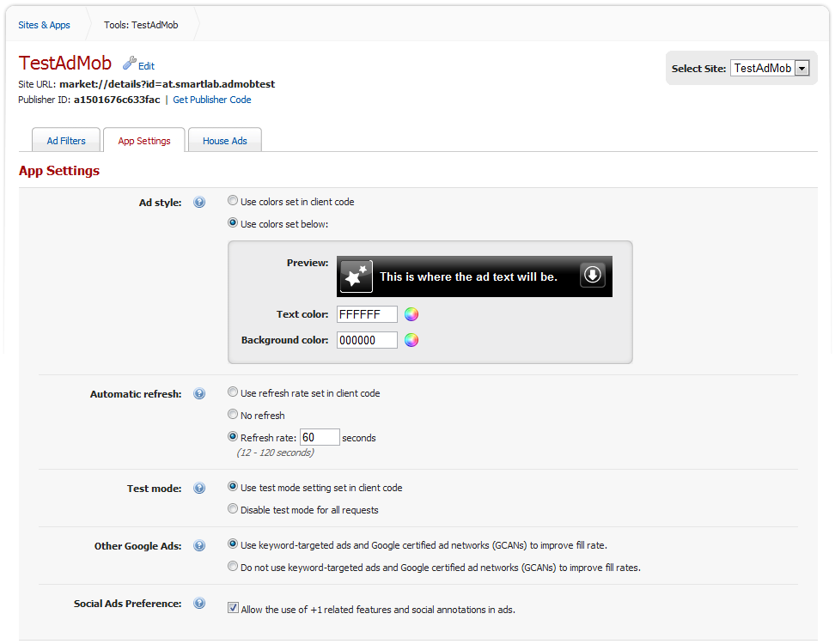The width and height of the screenshot is (835, 644).
Task: Click the Refresh rate seconds input field
Action: [320, 438]
